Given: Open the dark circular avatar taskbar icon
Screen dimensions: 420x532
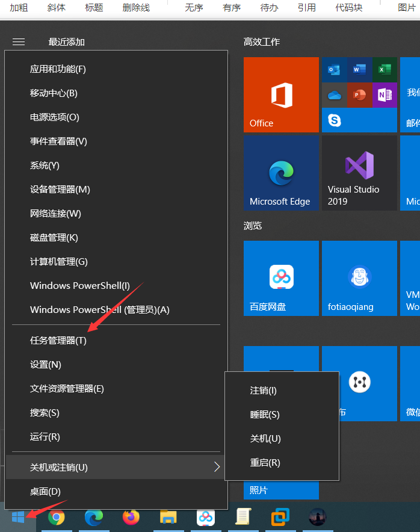Looking at the screenshot, I should [318, 517].
